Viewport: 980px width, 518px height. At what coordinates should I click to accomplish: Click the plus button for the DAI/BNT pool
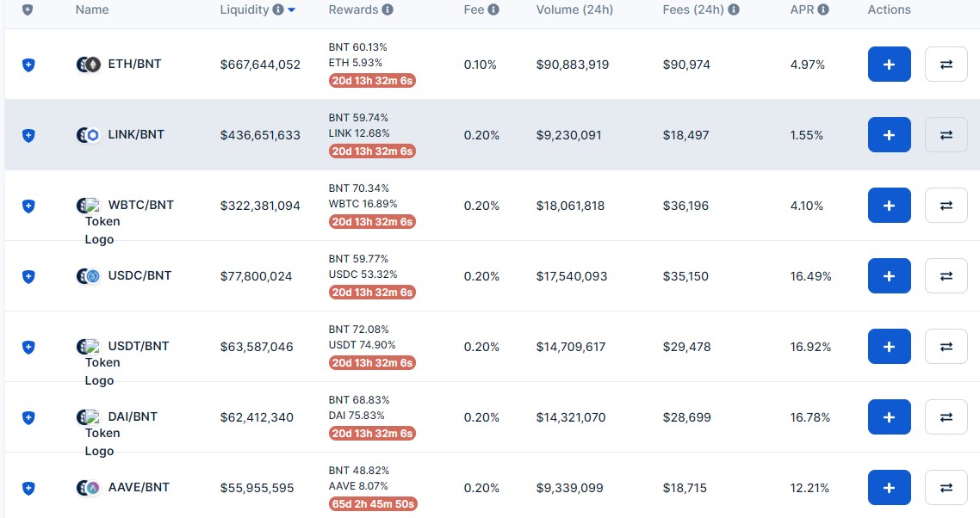[x=889, y=416]
